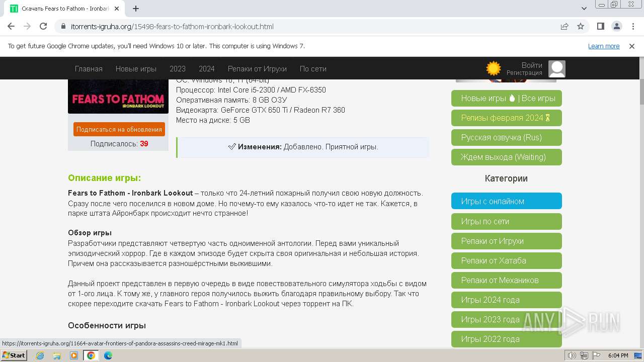Open Новые игры | Все игры sidebar button
This screenshot has width=644, height=362.
pyautogui.click(x=507, y=98)
